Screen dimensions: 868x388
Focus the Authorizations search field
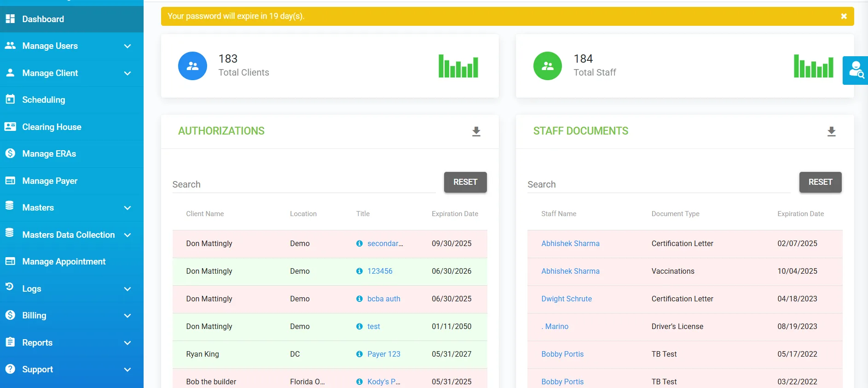[x=304, y=184]
